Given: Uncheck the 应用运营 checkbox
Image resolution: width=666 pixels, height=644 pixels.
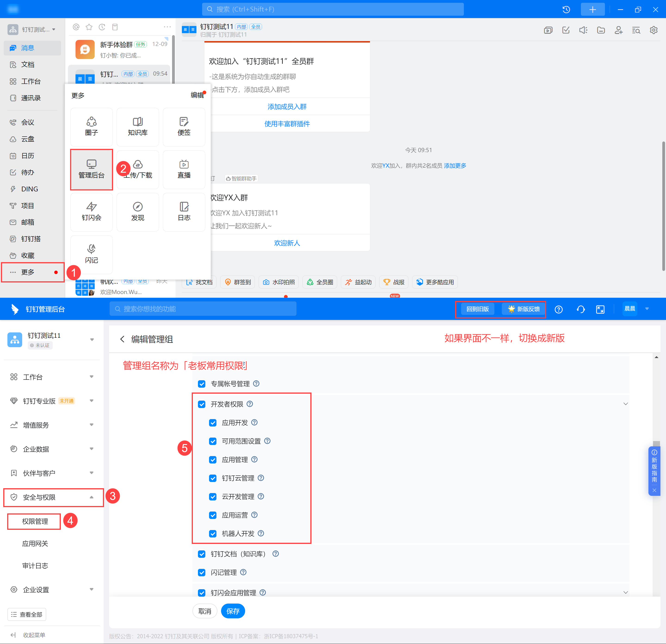Looking at the screenshot, I should point(213,515).
